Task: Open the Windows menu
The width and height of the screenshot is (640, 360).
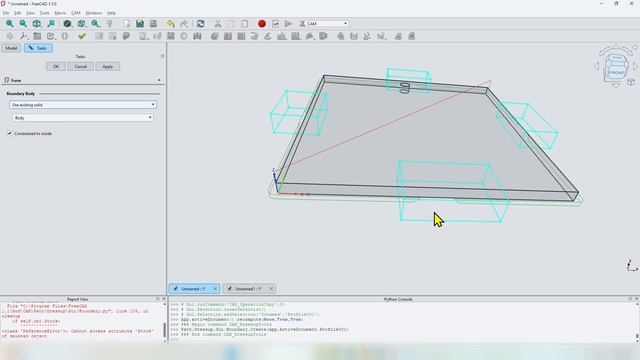Action: [x=94, y=13]
